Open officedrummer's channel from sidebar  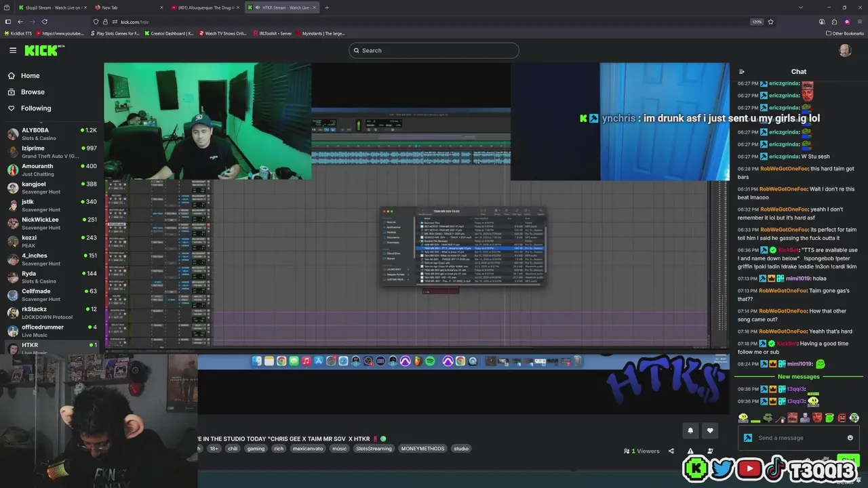coord(52,331)
